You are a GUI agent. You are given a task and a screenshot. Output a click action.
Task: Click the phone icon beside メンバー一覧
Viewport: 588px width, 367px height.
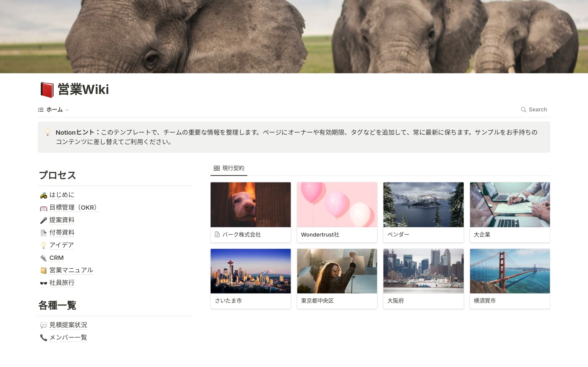(43, 337)
